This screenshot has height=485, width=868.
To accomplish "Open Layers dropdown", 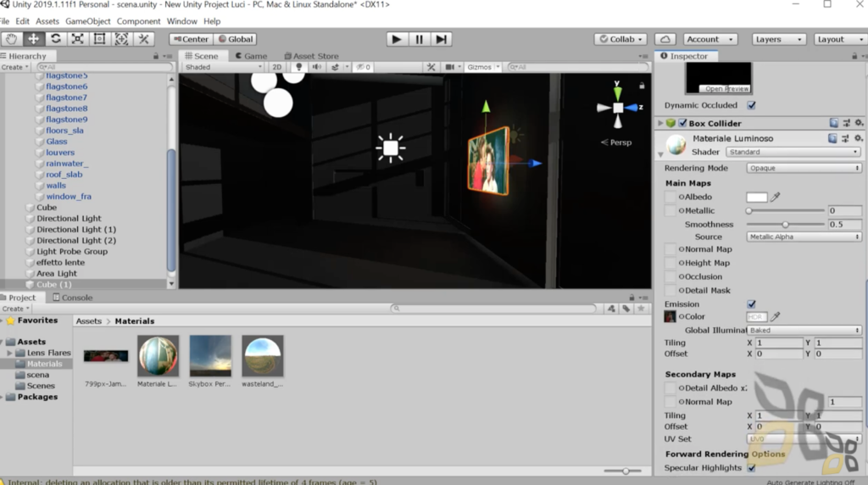I will [778, 39].
